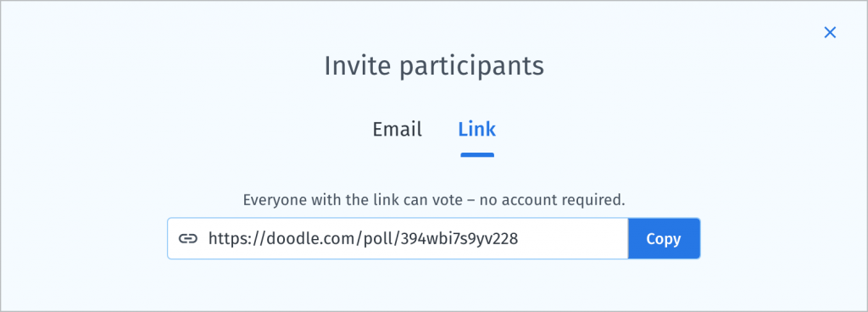Image resolution: width=868 pixels, height=312 pixels.
Task: Copy the poll link with Copy button
Action: (664, 238)
